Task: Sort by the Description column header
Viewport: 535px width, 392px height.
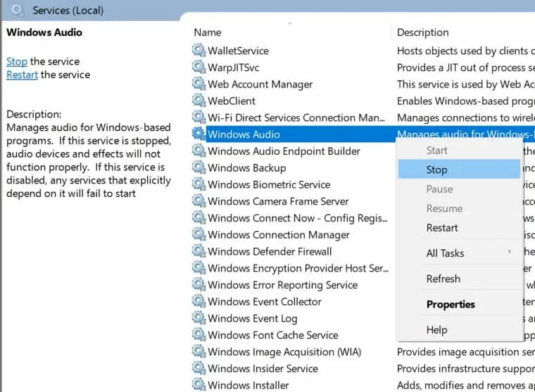Action: pyautogui.click(x=423, y=32)
